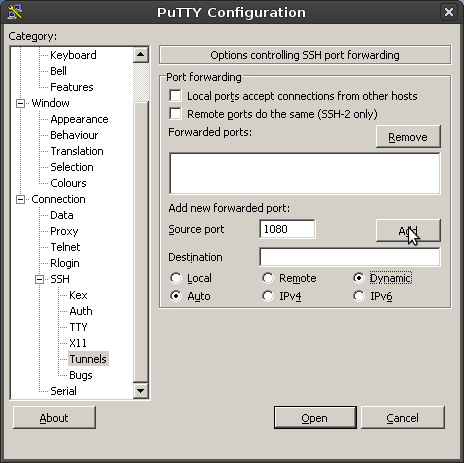Open the Kex settings
This screenshot has height=463, width=464.
pos(78,295)
